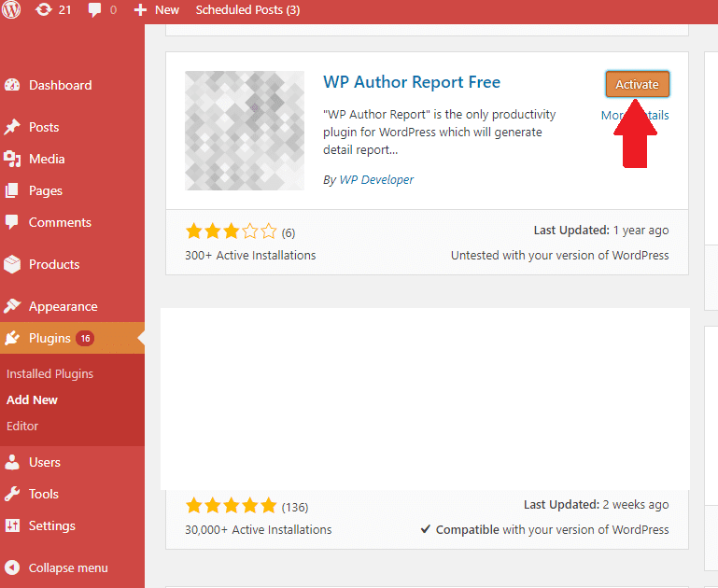Open the WP Developer author link

(x=376, y=180)
